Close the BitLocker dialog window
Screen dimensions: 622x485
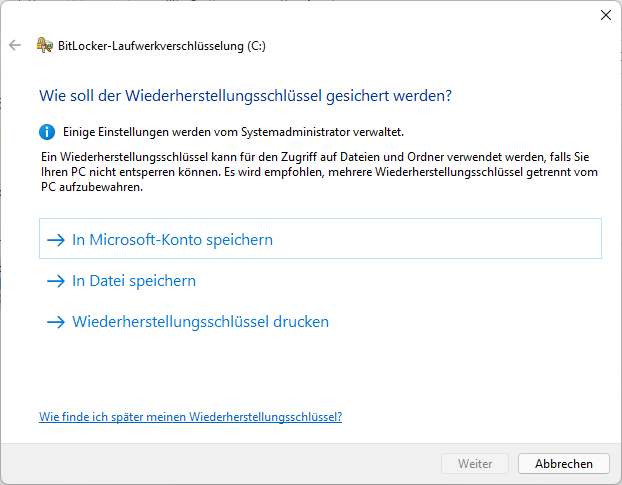(605, 15)
